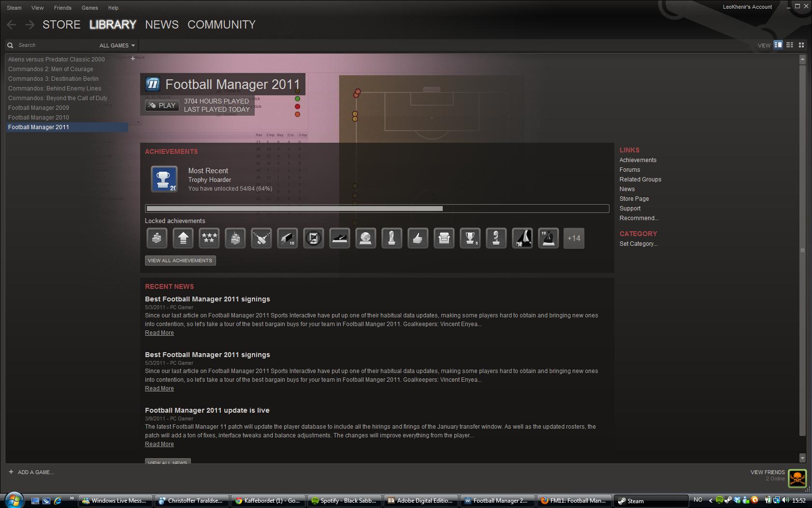
Task: Click the search magnifier icon
Action: pos(10,45)
